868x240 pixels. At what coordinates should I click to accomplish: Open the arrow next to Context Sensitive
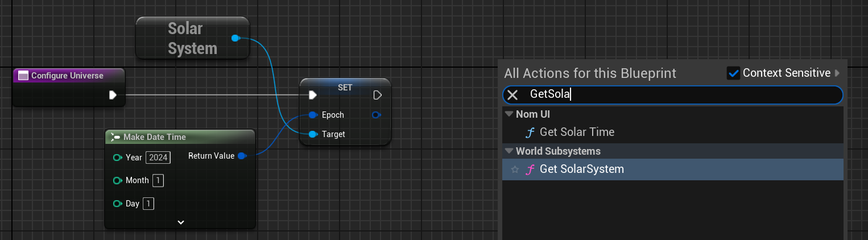pos(837,73)
